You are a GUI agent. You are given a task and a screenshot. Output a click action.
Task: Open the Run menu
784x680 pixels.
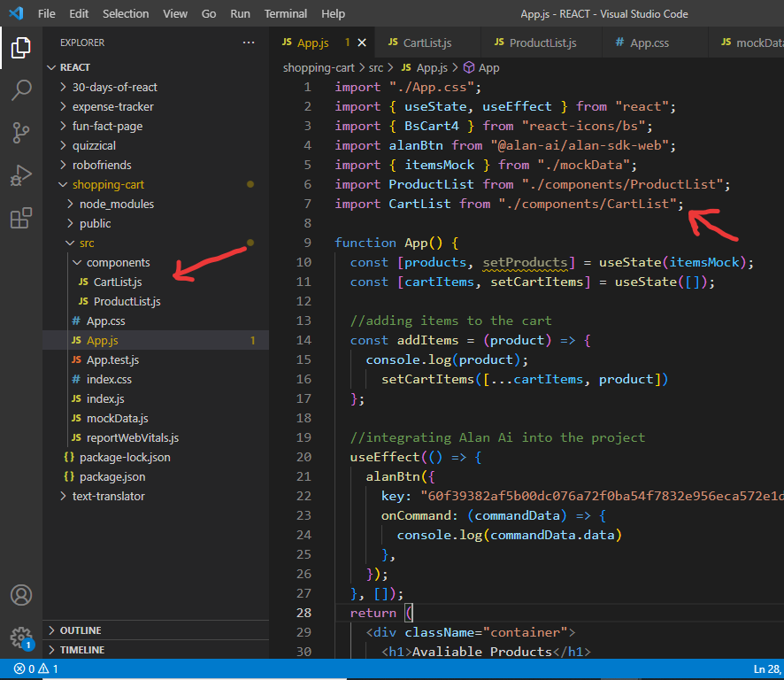pyautogui.click(x=240, y=13)
